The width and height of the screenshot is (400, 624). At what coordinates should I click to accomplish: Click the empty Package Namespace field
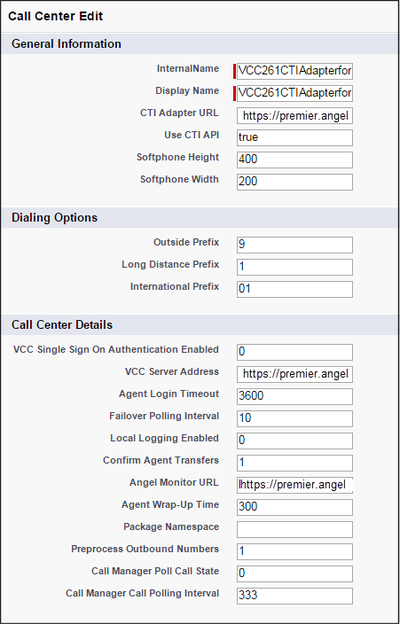click(295, 529)
